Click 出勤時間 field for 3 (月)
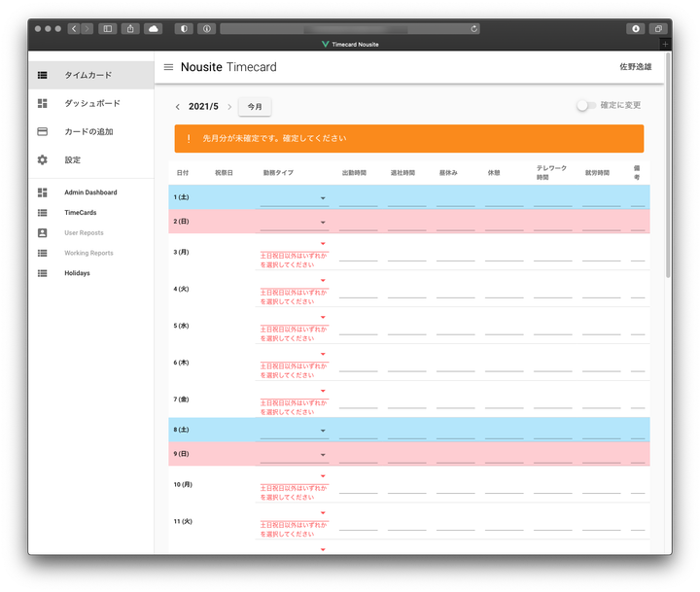This screenshot has width=700, height=592. 359,254
